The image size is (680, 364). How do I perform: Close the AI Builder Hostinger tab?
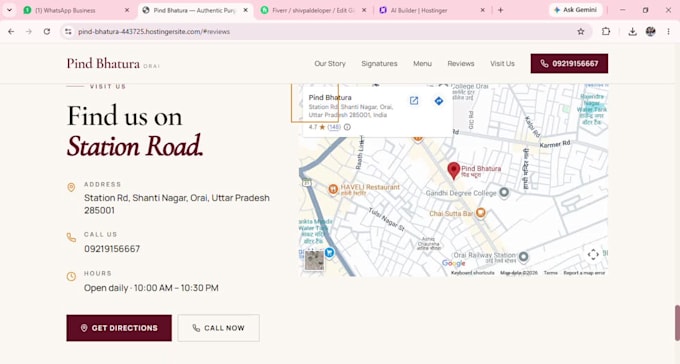[482, 10]
